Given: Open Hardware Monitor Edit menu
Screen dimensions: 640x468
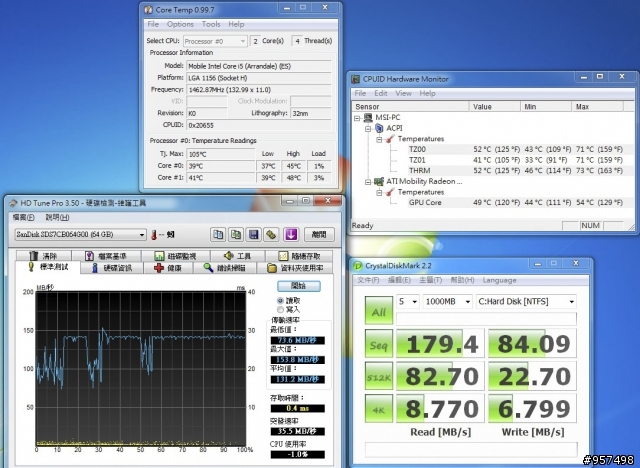Looking at the screenshot, I should pos(380,93).
